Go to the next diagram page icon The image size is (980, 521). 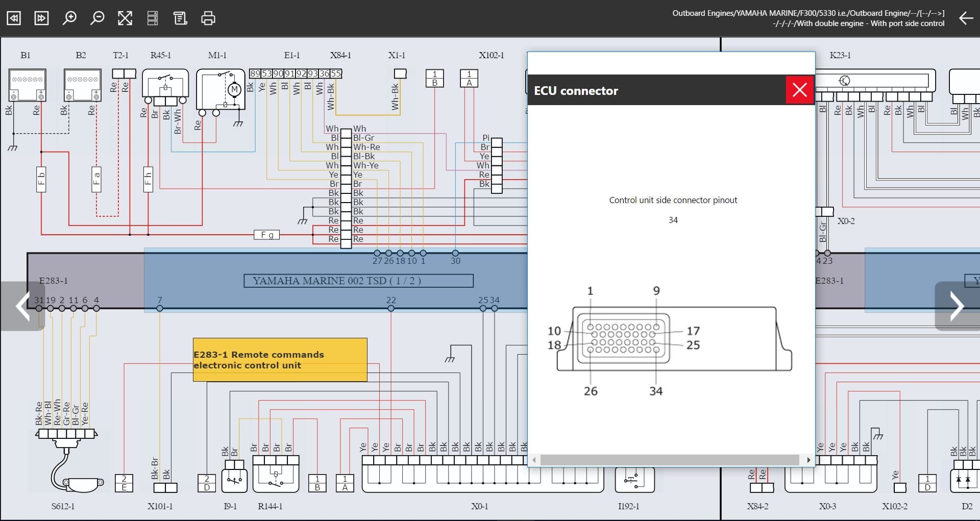(x=41, y=18)
